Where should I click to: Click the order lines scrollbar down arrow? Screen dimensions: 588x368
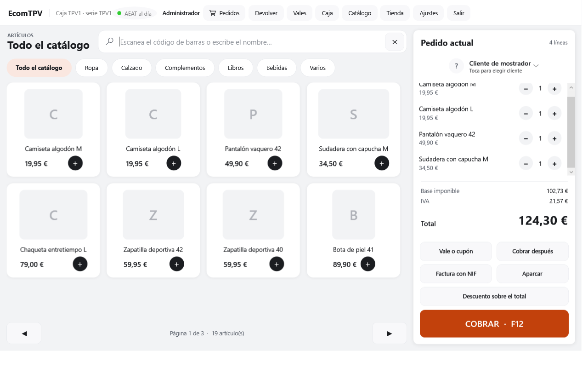[x=571, y=172]
